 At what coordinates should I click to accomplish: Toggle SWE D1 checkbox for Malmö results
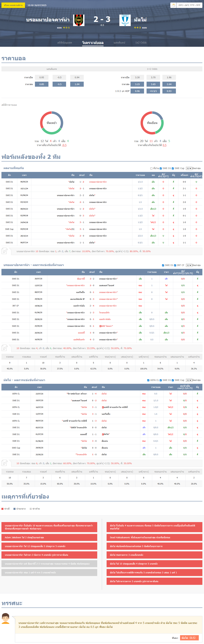pos(161,380)
